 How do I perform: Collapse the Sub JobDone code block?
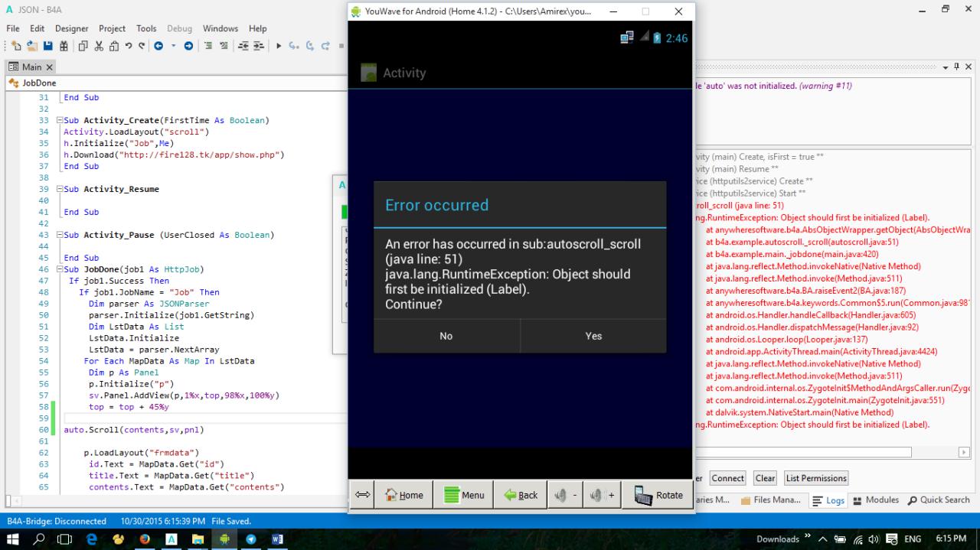[x=58, y=270]
